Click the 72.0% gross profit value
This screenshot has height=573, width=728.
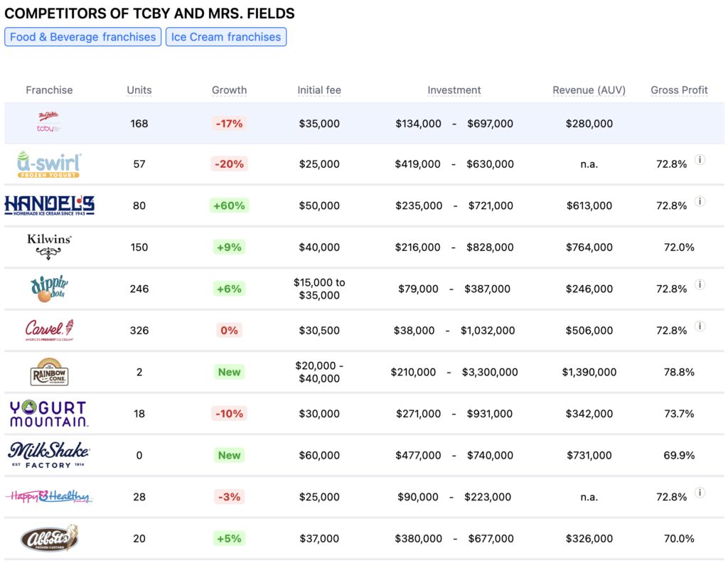coord(679,247)
